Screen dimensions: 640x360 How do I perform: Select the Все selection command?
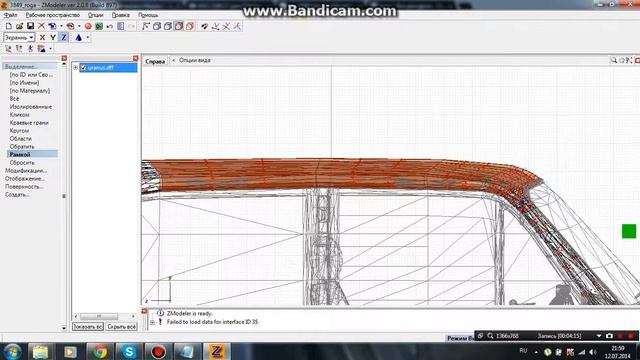pos(14,99)
